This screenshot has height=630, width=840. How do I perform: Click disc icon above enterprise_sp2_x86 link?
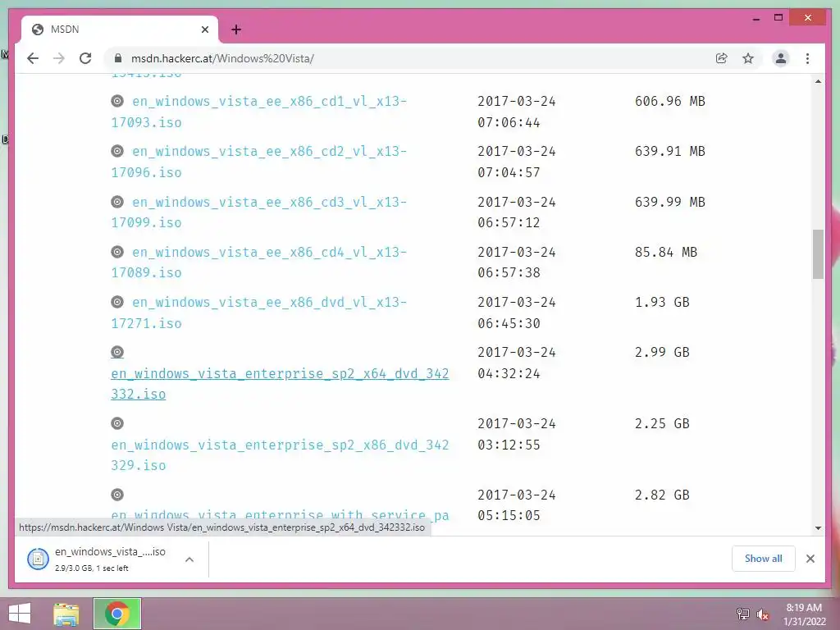coord(117,423)
